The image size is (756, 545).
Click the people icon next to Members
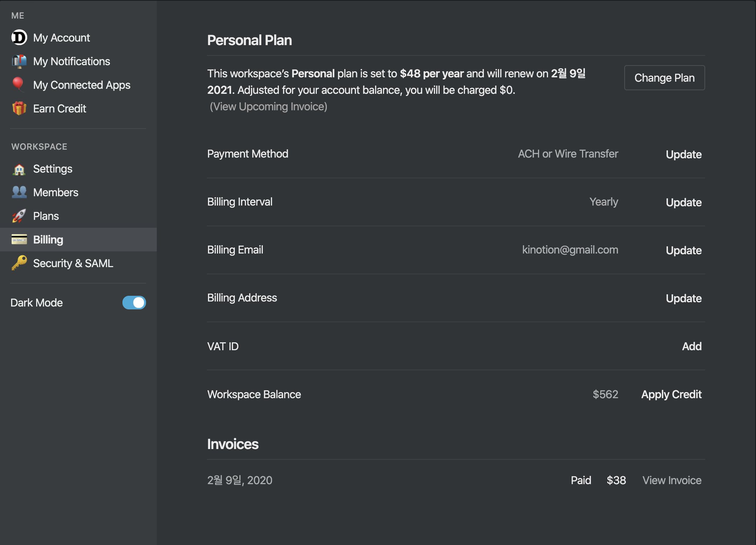point(19,192)
